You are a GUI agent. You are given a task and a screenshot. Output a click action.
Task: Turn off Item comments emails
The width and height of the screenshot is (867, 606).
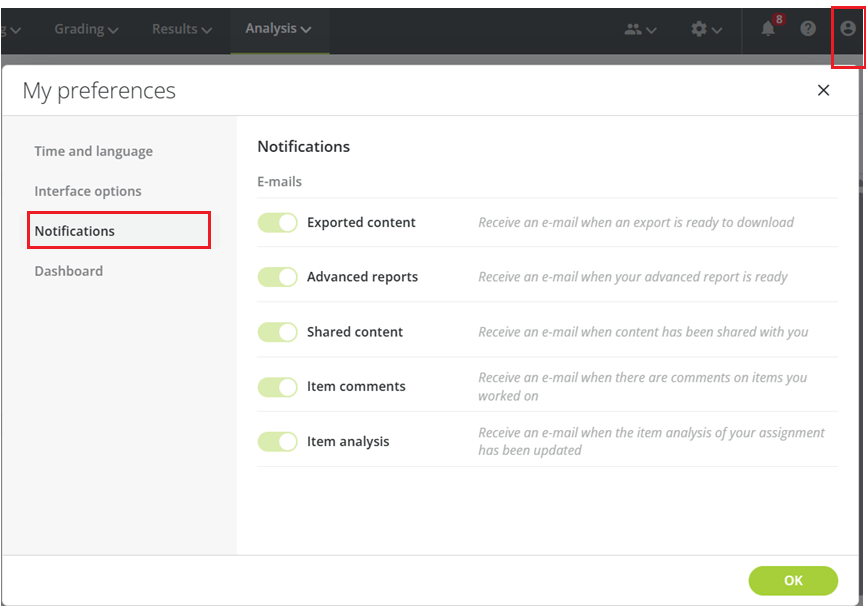pyautogui.click(x=277, y=386)
